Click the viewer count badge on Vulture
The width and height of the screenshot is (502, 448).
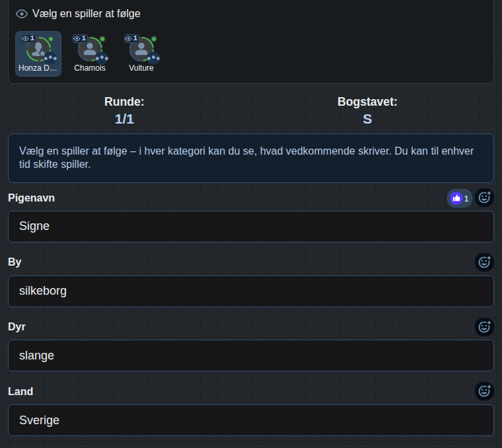pyautogui.click(x=131, y=38)
